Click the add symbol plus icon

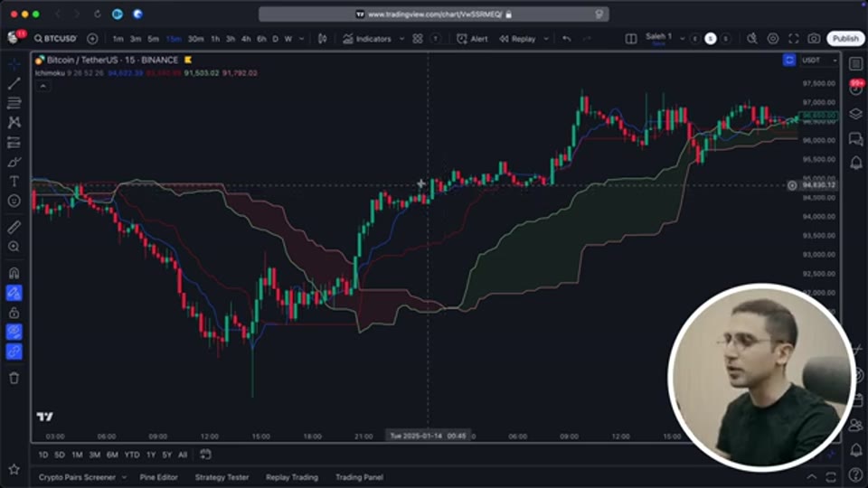pos(92,39)
